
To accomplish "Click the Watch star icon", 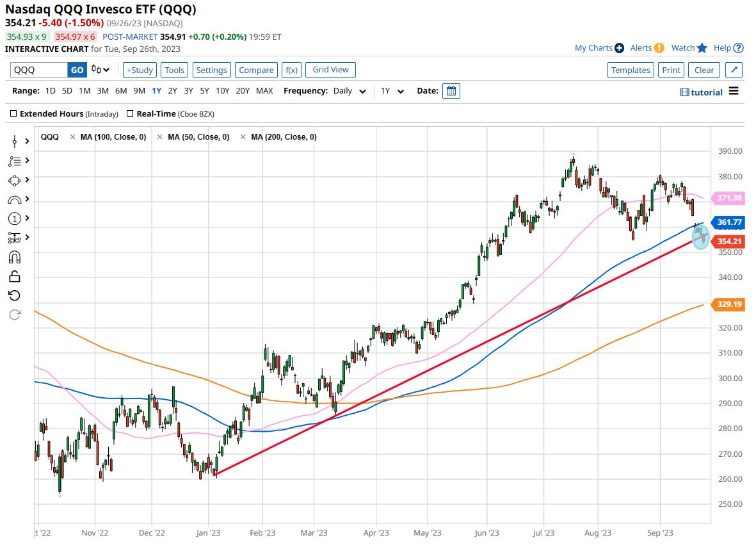I will click(x=702, y=48).
